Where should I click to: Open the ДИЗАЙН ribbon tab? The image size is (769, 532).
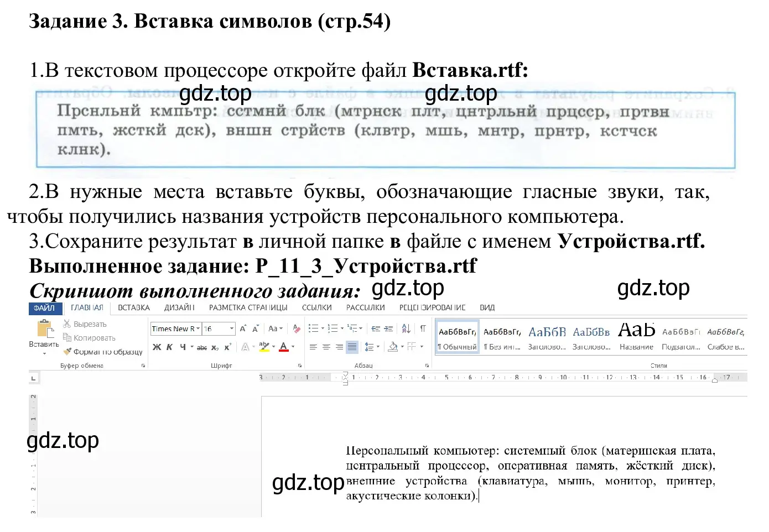(179, 307)
